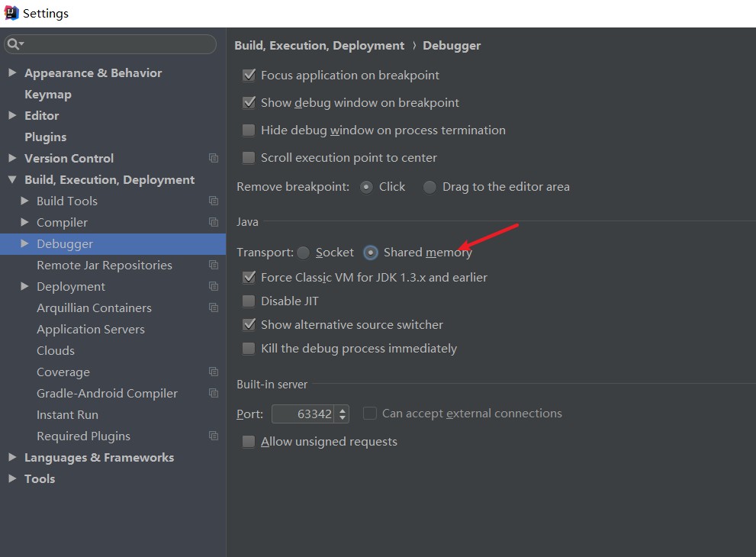This screenshot has height=557, width=756.
Task: Click Build, Execution, Deployment breadcrumb
Action: click(x=319, y=45)
